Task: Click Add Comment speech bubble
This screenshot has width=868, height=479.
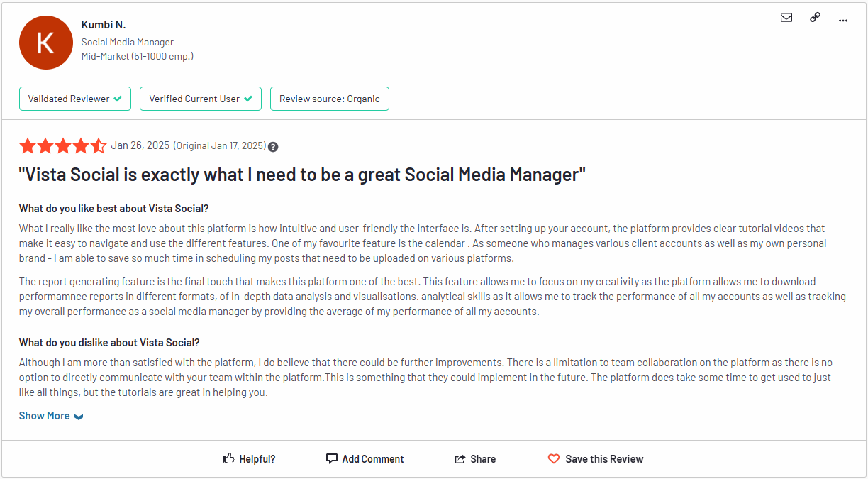Action: pos(332,458)
